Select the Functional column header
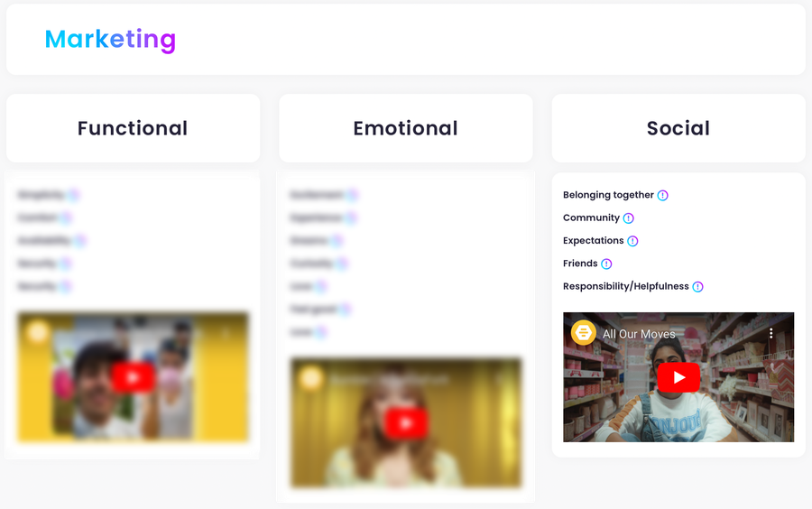 [133, 128]
